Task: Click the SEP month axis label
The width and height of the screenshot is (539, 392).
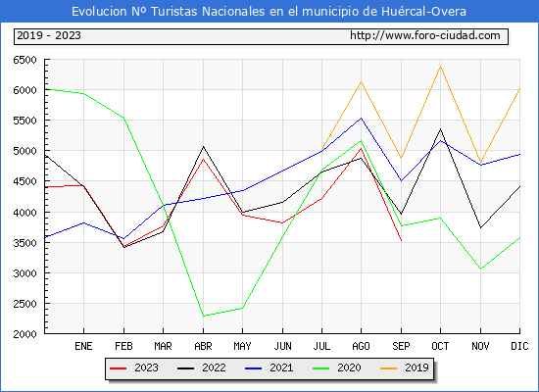Action: [401, 346]
